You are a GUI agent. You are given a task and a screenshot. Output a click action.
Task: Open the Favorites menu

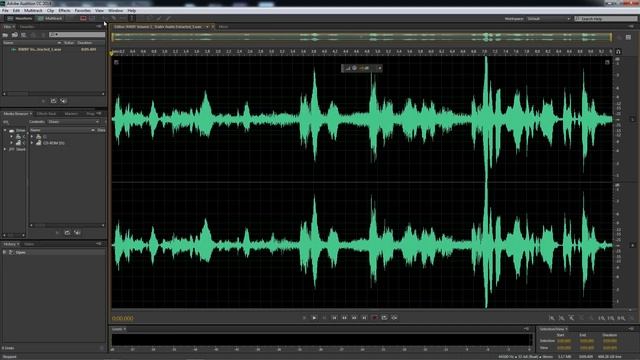pyautogui.click(x=83, y=11)
